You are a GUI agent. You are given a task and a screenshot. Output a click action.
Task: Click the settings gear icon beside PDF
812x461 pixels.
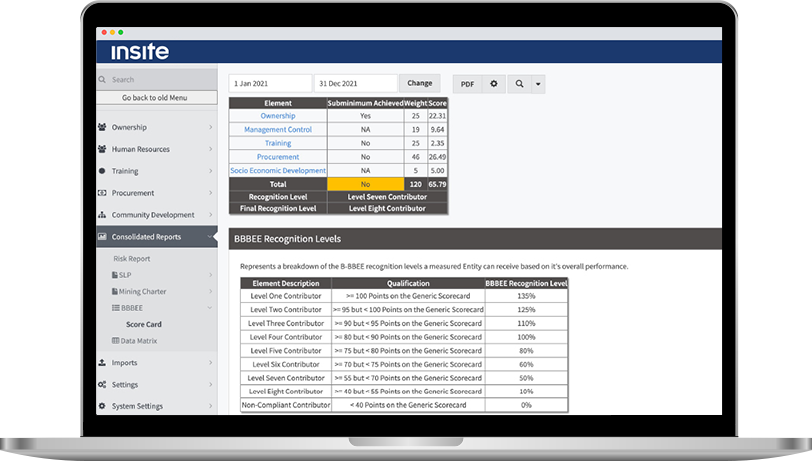[493, 84]
